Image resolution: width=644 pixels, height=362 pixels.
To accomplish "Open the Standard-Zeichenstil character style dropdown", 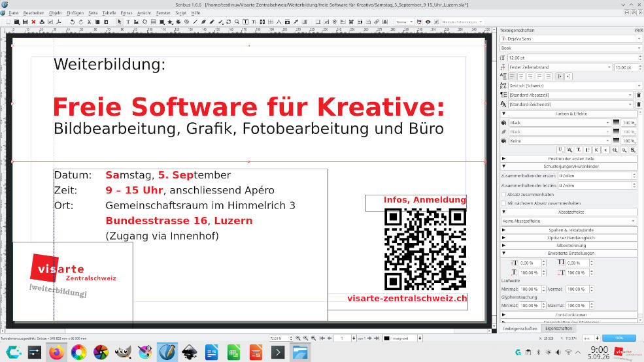I will point(571,105).
